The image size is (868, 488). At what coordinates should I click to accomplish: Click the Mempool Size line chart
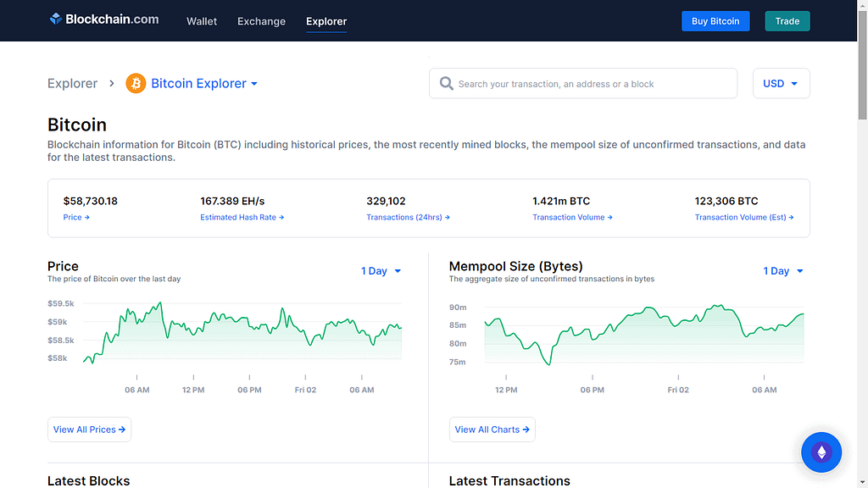pyautogui.click(x=644, y=335)
